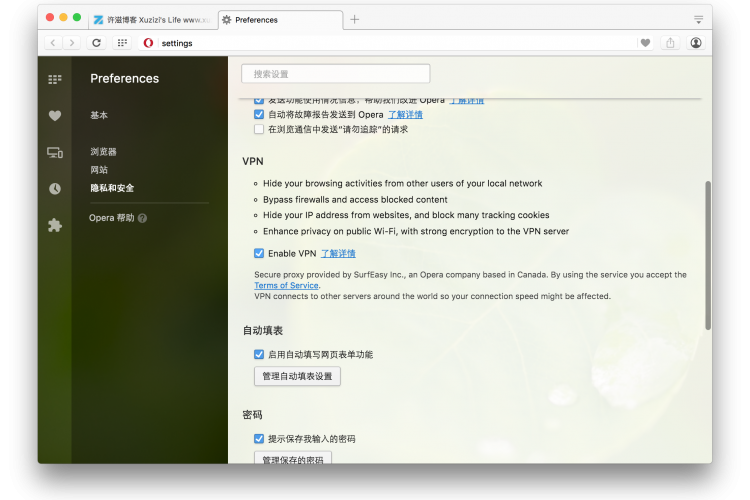
Task: Toggle the Enable VPN checkbox
Action: pos(259,253)
